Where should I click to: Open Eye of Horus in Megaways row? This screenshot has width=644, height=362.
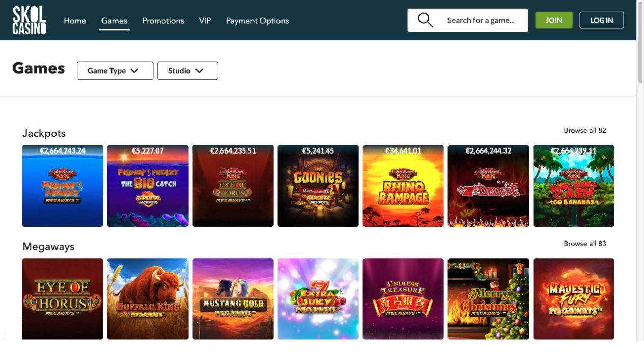[63, 299]
